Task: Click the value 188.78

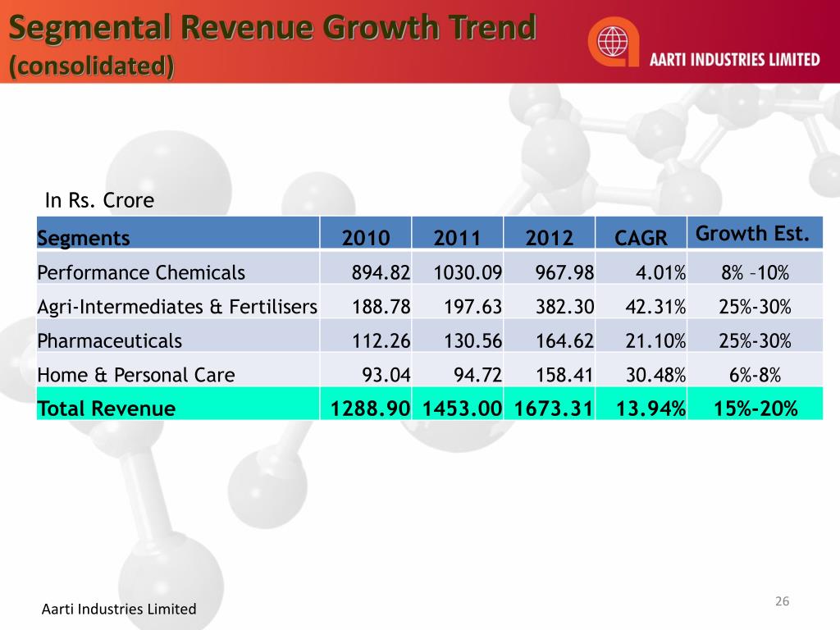Action: [381, 307]
